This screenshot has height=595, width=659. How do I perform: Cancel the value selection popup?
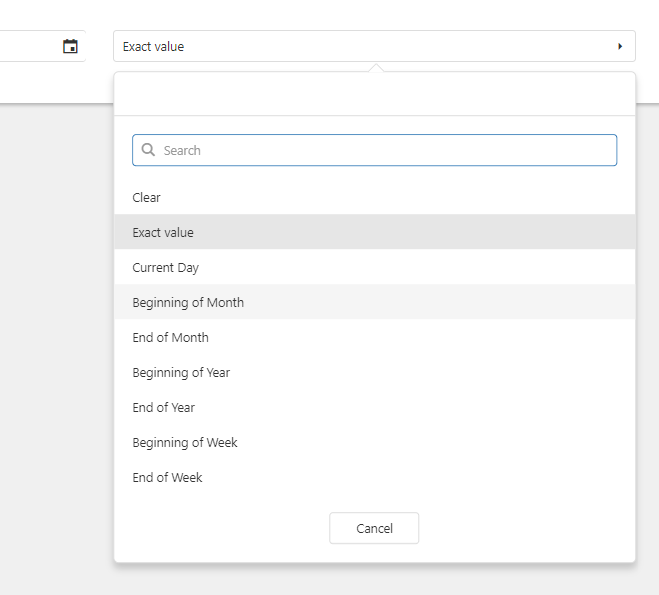(374, 528)
